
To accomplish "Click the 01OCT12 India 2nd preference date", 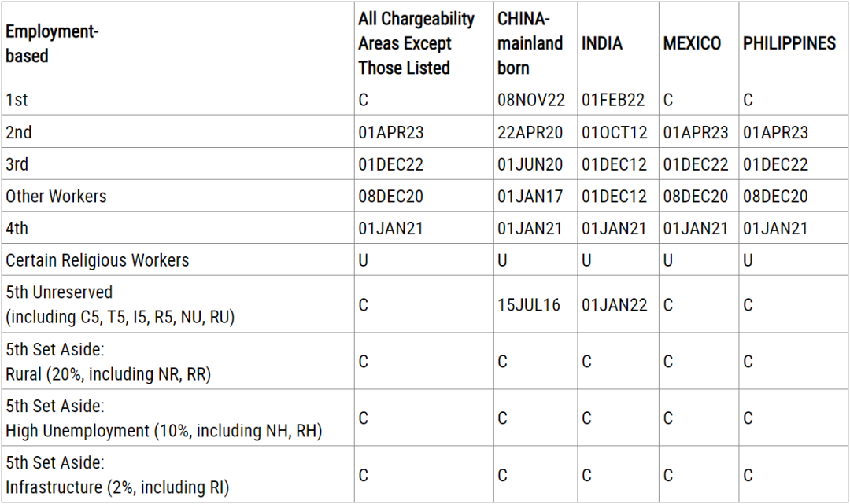I will click(614, 132).
